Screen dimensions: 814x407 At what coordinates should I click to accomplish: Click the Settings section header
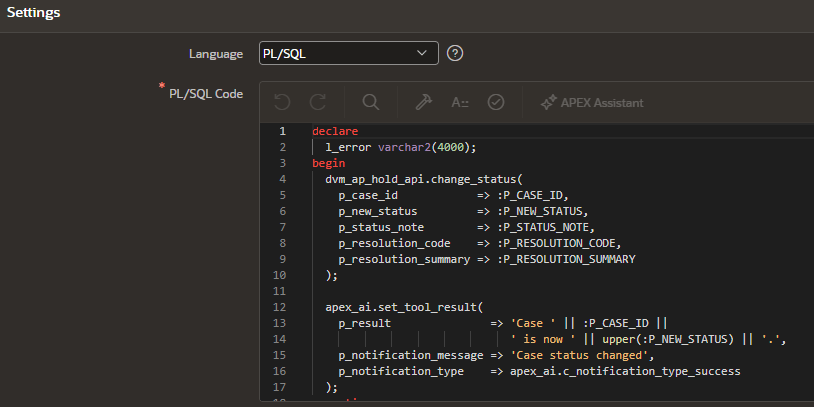[x=33, y=12]
